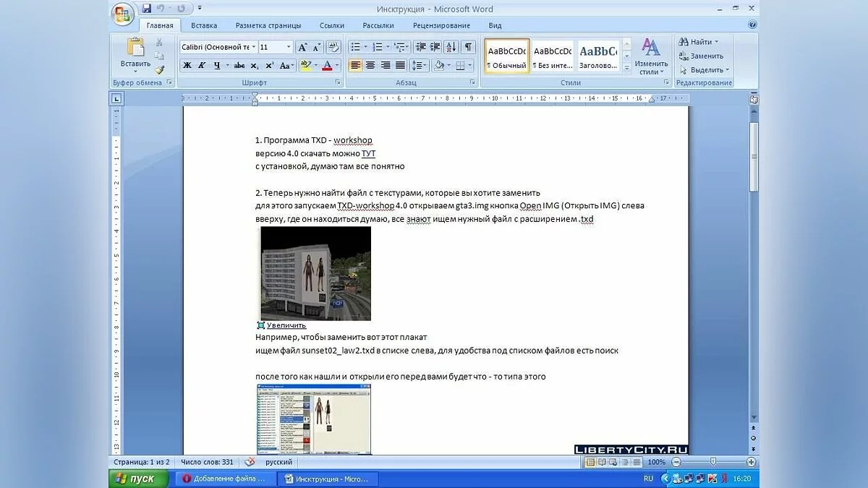Open the Изменить стили dropdown
The height and width of the screenshot is (488, 868).
(x=651, y=57)
